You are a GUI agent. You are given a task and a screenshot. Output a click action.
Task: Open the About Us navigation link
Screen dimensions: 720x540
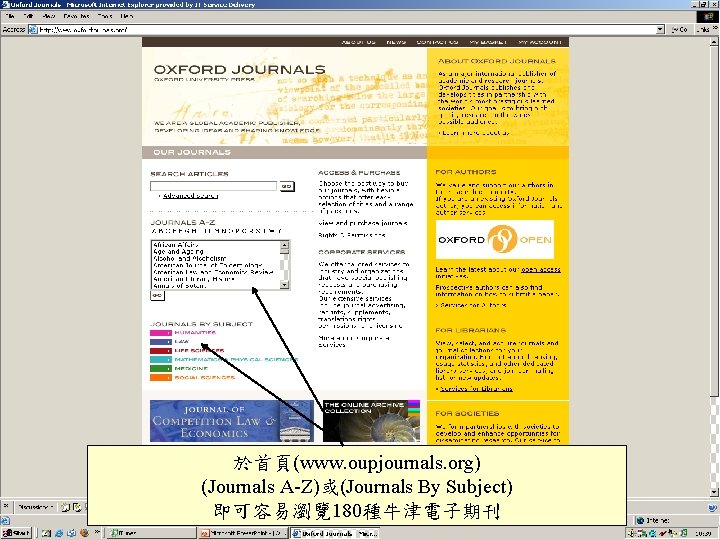click(x=358, y=42)
